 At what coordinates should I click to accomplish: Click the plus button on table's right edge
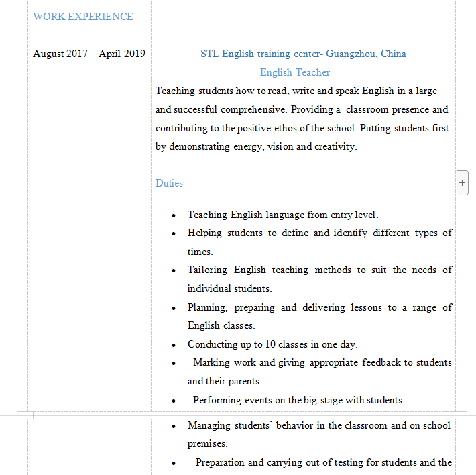[462, 182]
